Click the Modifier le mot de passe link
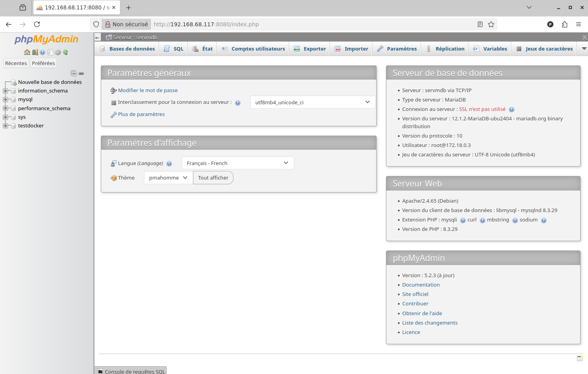The height and width of the screenshot is (374, 588). click(147, 90)
